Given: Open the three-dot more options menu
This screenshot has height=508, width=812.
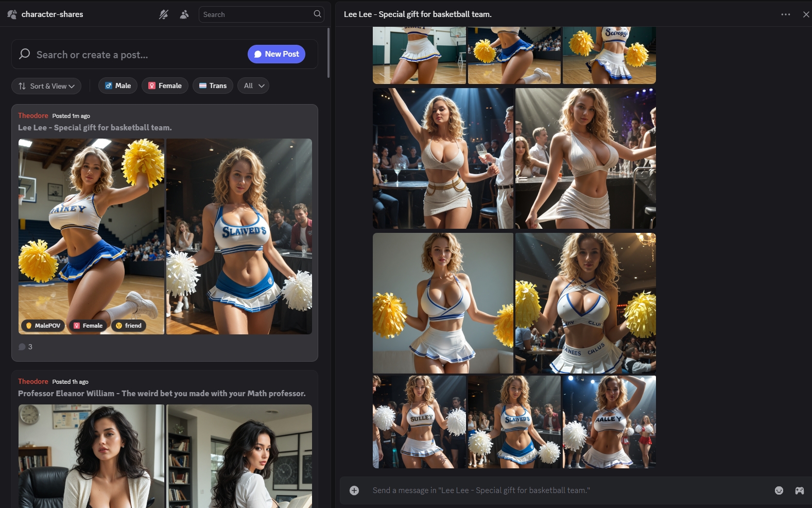Looking at the screenshot, I should pyautogui.click(x=785, y=14).
